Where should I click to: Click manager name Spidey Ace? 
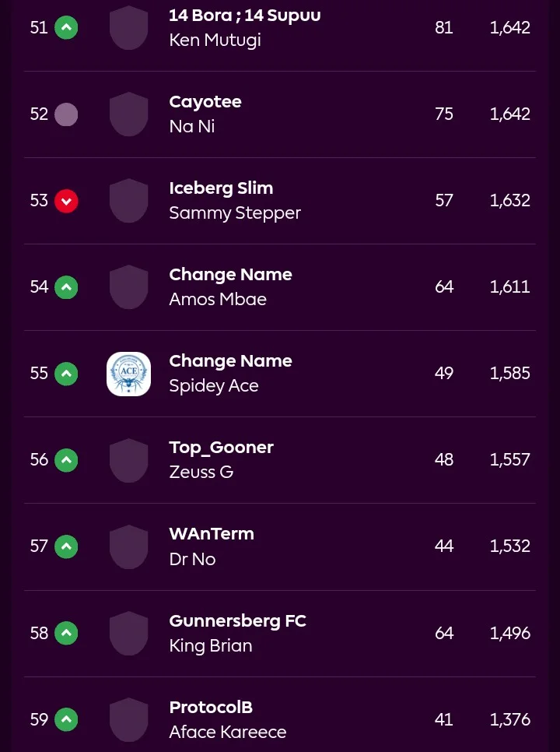point(214,385)
